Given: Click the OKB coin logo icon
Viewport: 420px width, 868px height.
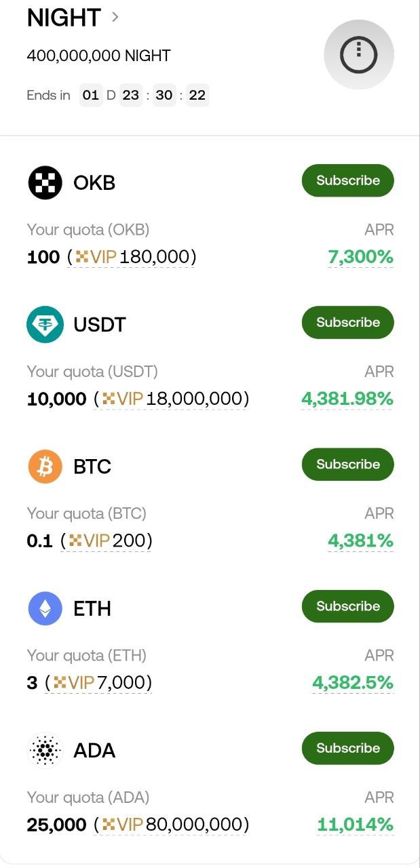Looking at the screenshot, I should coord(45,182).
